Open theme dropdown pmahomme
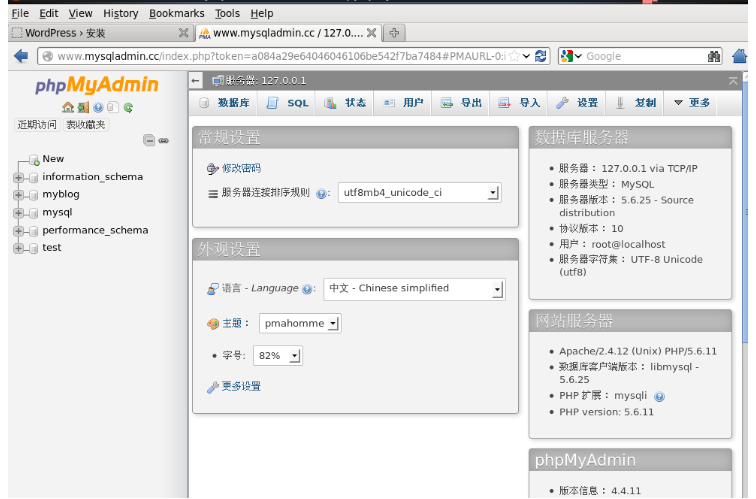Screen dimensions: 756x499 (x=300, y=324)
